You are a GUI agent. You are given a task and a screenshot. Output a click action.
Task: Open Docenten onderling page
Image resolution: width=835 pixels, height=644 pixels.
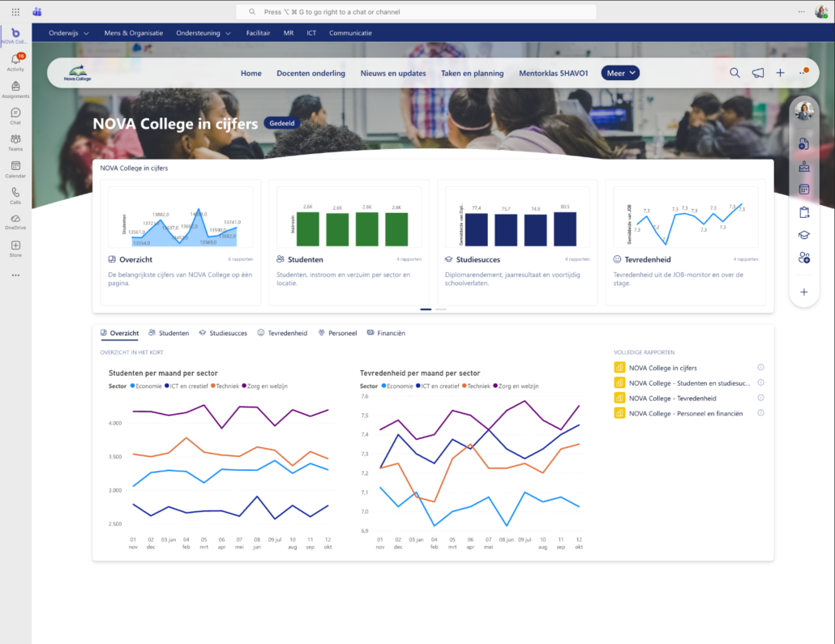(x=311, y=74)
